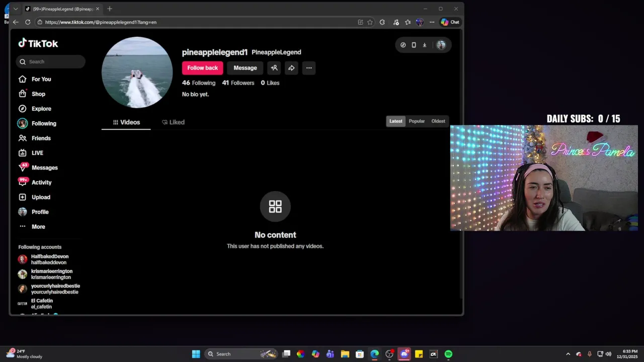Open Windows Start menu
This screenshot has width=644, height=362.
196,354
